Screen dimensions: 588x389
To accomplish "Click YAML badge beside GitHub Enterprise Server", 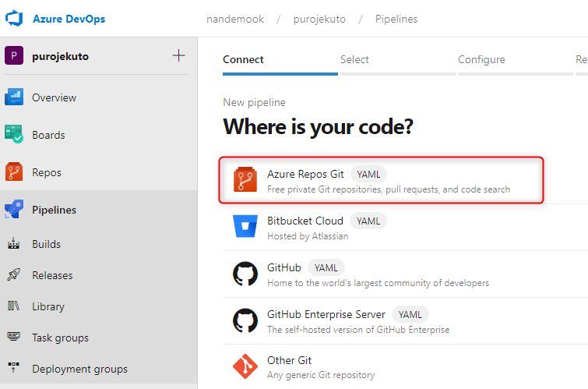I will 410,314.
